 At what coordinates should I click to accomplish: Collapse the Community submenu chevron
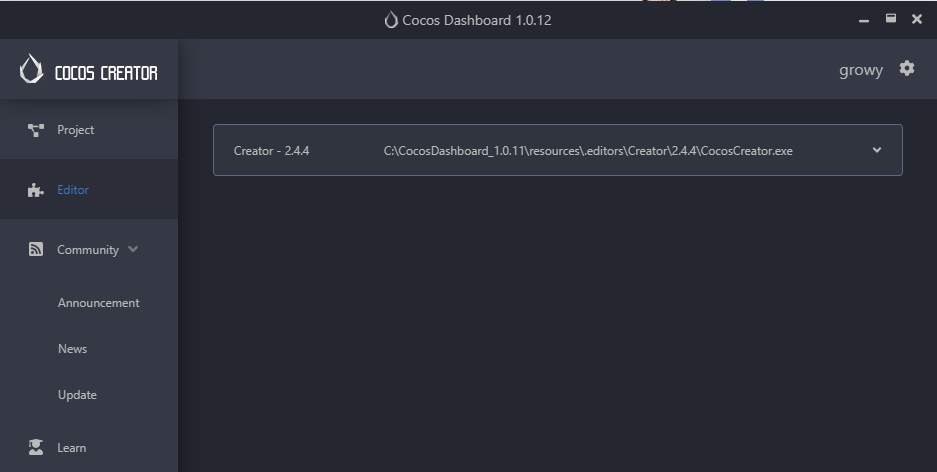tap(133, 249)
